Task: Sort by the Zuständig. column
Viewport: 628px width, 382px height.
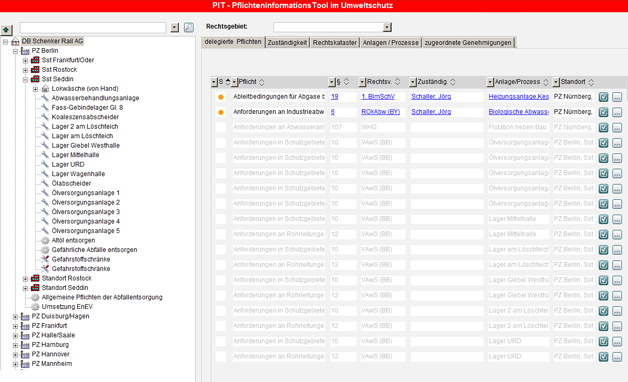Action: click(453, 82)
